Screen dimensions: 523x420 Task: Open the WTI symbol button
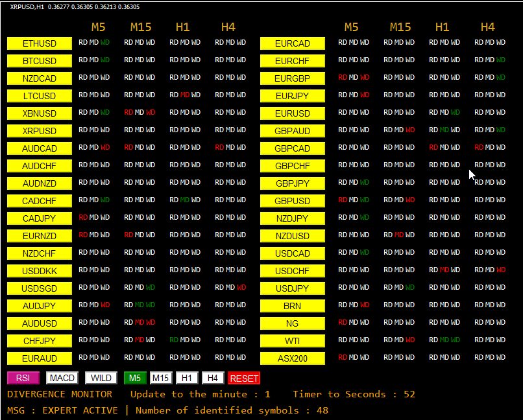tap(292, 341)
